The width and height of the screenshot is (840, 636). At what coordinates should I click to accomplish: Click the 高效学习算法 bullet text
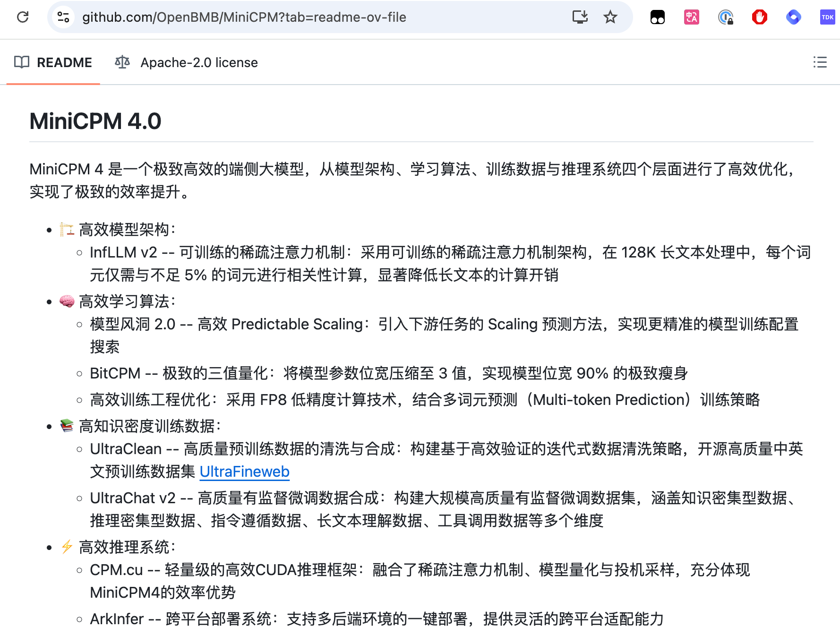click(128, 301)
